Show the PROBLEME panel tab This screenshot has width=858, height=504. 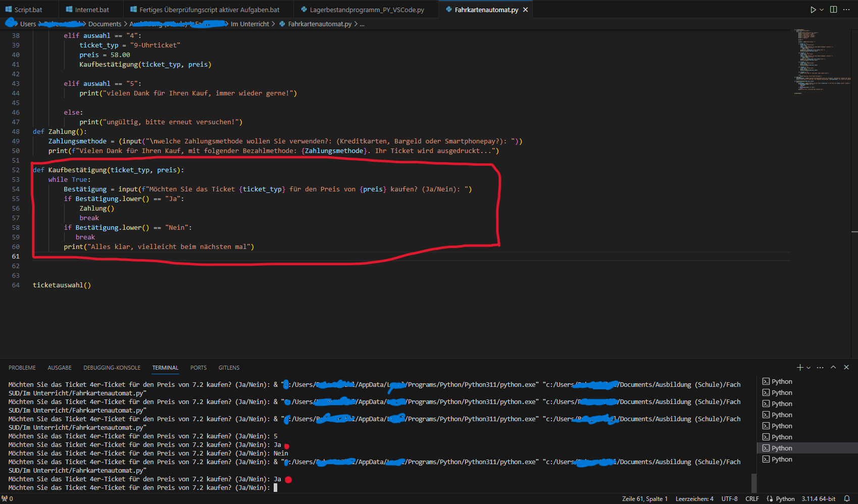coord(22,368)
